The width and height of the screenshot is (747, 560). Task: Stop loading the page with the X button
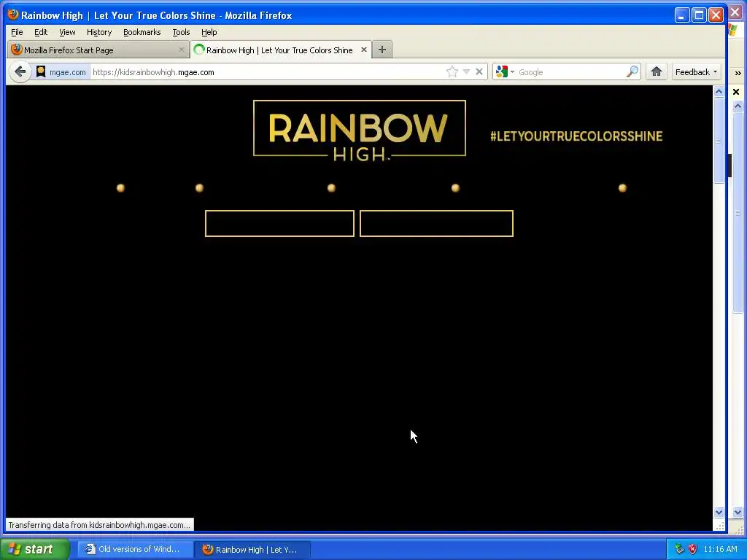coord(479,72)
